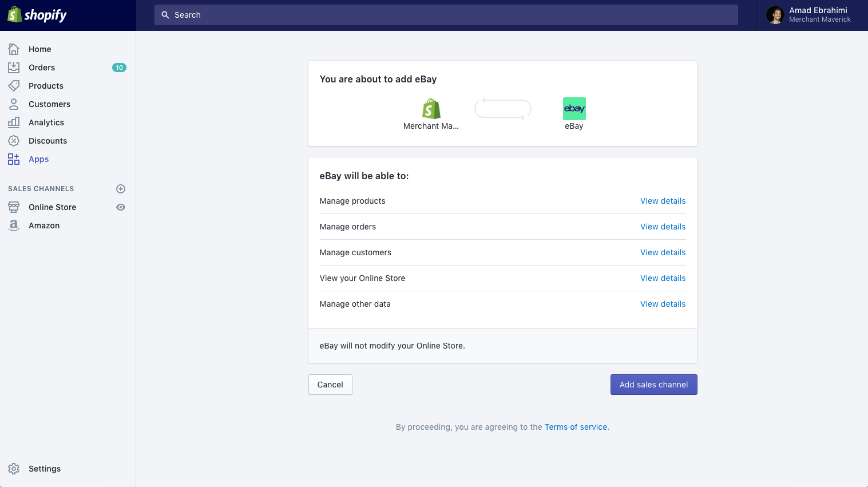Open Amazon sales channel
The width and height of the screenshot is (868, 487).
[x=44, y=225]
